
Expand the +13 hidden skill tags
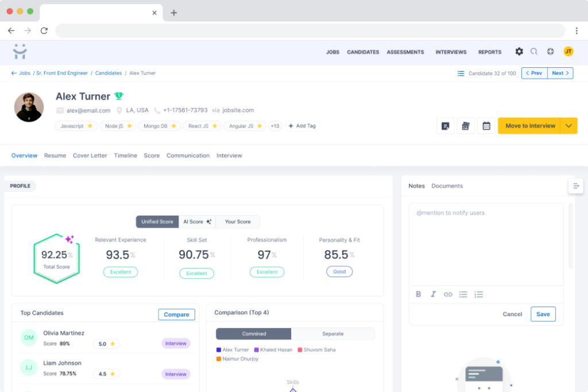(275, 126)
